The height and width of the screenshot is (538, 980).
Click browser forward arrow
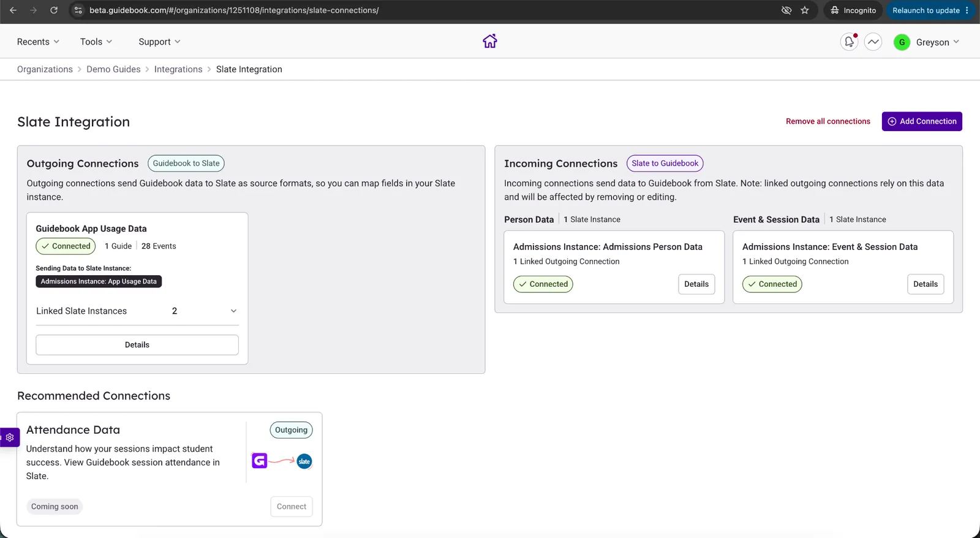(33, 10)
